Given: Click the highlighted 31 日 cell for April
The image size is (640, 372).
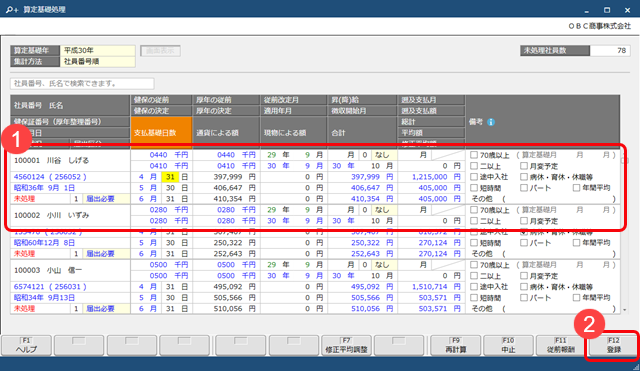Looking at the screenshot, I should [170, 177].
